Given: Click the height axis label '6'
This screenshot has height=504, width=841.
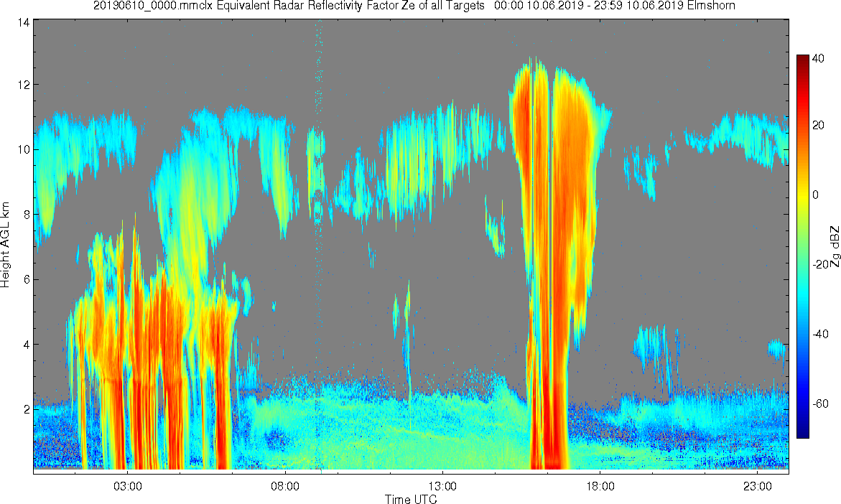Looking at the screenshot, I should click(26, 279).
